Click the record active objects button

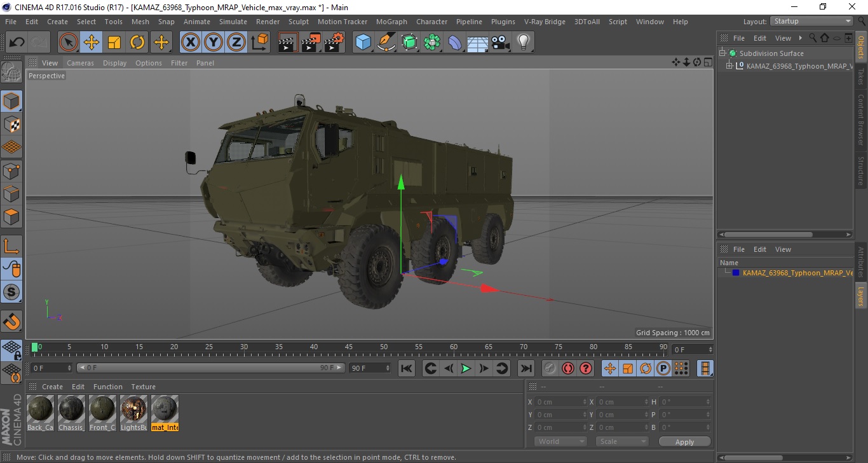point(550,368)
